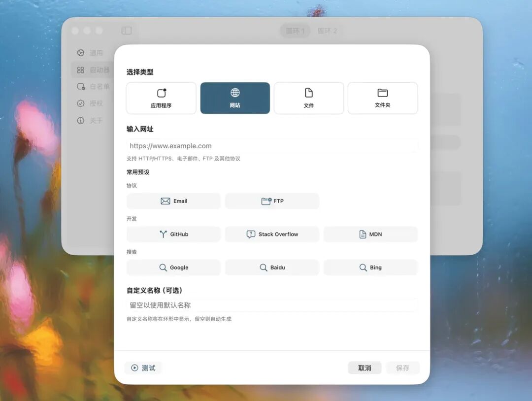This screenshot has height=401, width=532.
Task: Select the MDN preset
Action: [x=370, y=234]
